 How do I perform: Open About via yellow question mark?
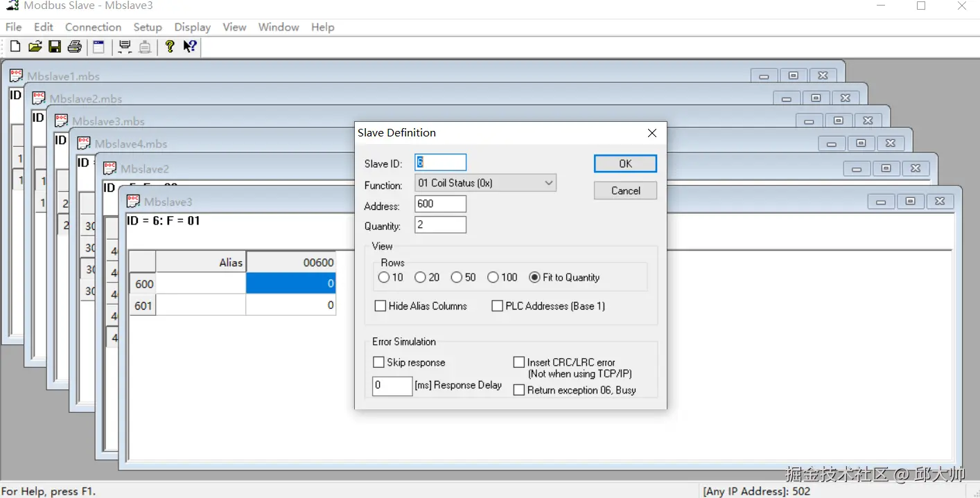pyautogui.click(x=170, y=46)
